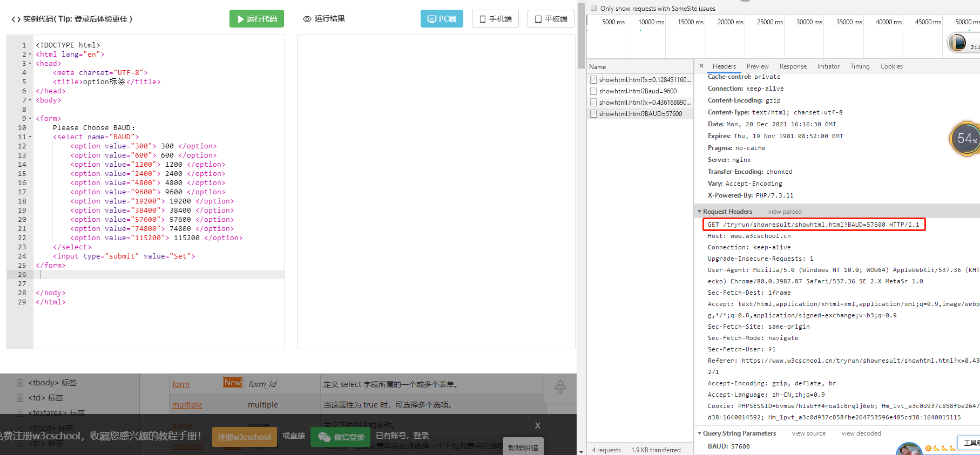Image resolution: width=980 pixels, height=455 pixels.
Task: Click the page icon beside <td> 标签
Action: (20, 398)
